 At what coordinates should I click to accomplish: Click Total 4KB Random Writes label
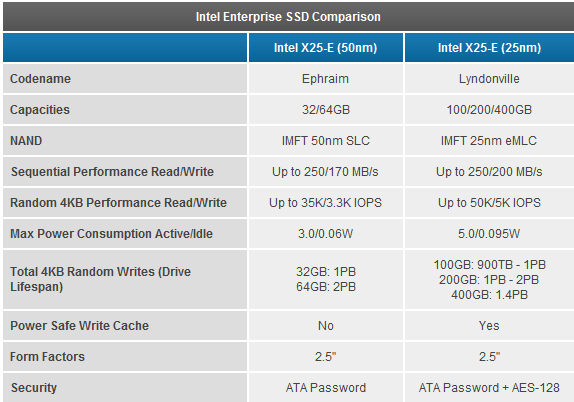(x=100, y=279)
